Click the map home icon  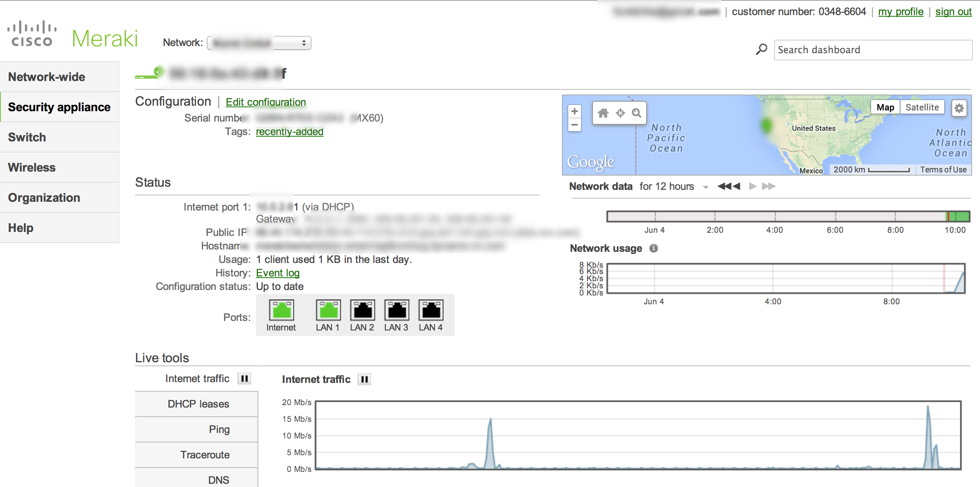[x=603, y=113]
